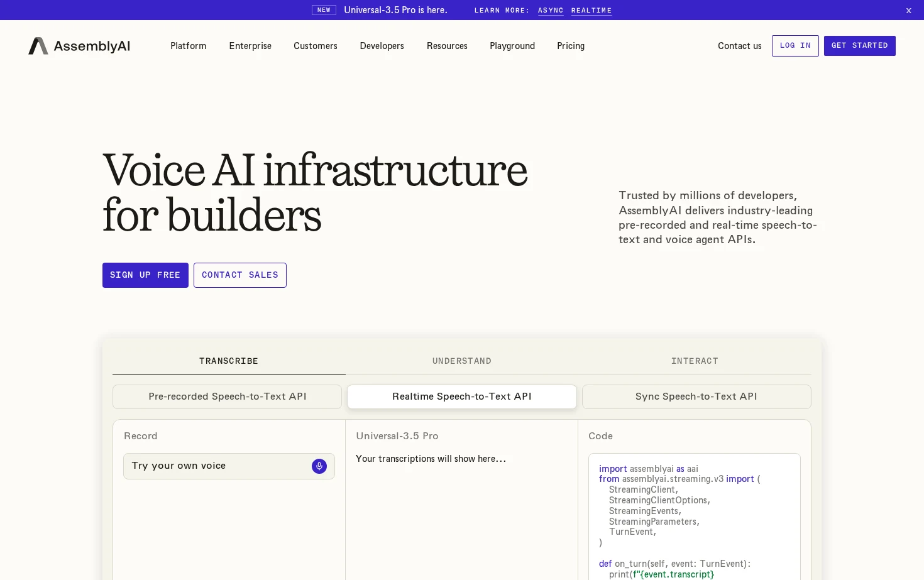Open the Customers menu
The image size is (924, 580).
316,46
